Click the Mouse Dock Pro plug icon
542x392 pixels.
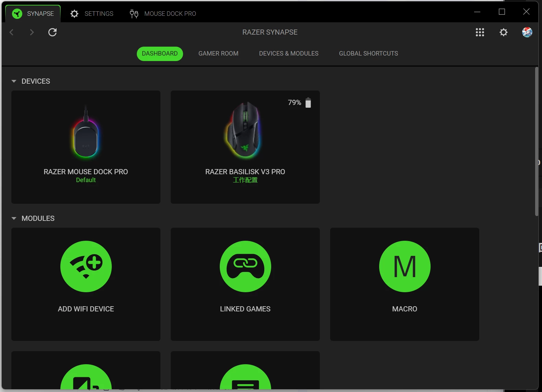coord(134,14)
